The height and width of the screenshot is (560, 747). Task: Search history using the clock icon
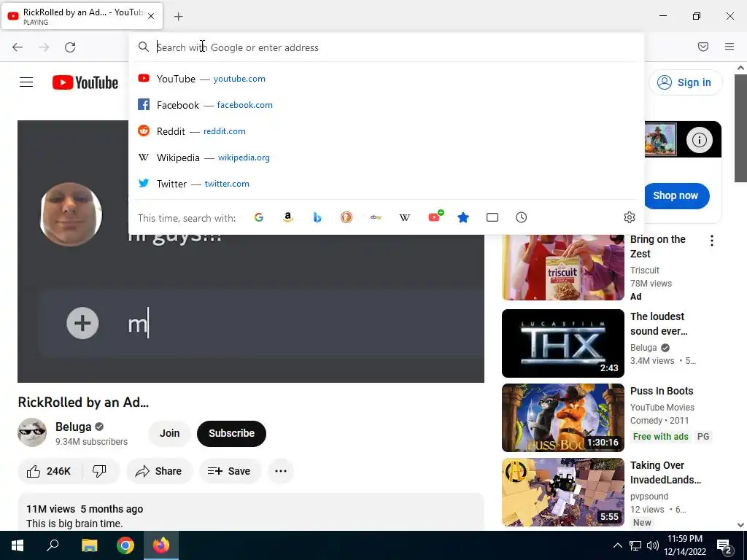pos(521,217)
